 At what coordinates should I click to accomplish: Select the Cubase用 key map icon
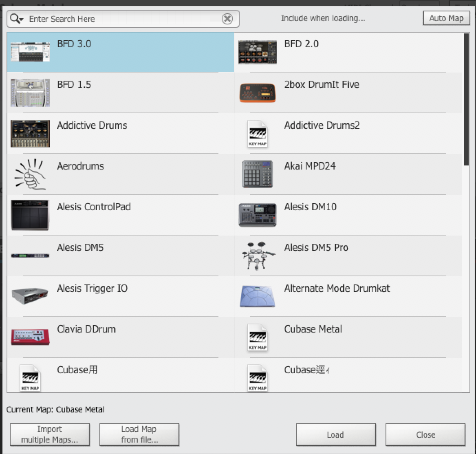coord(30,378)
